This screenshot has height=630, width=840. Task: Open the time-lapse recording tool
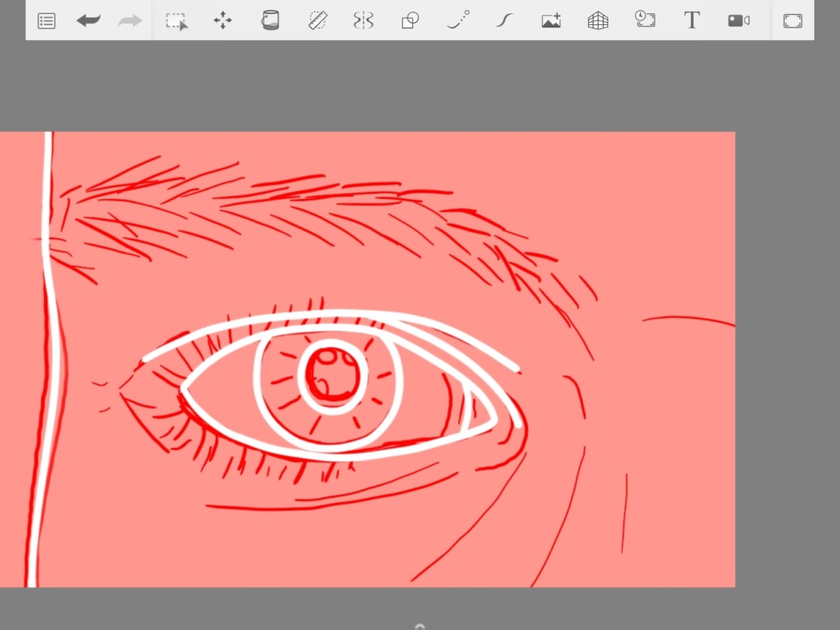tap(645, 20)
